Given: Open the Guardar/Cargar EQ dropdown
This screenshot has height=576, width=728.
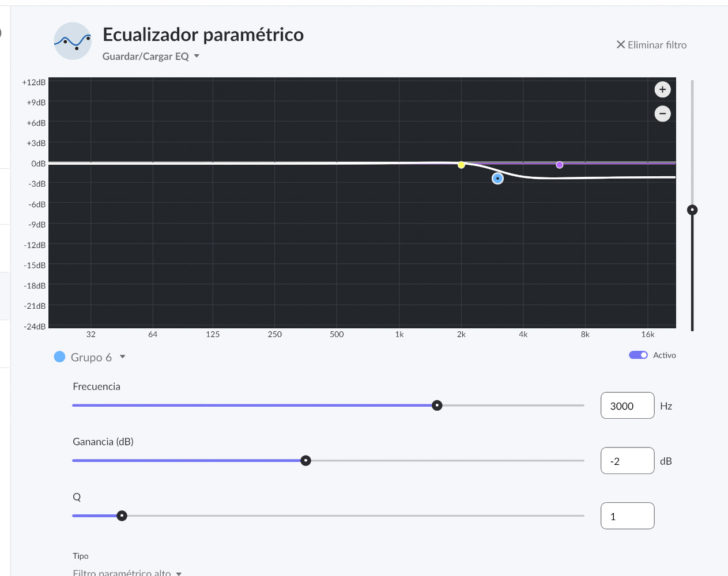Looking at the screenshot, I should 151,56.
